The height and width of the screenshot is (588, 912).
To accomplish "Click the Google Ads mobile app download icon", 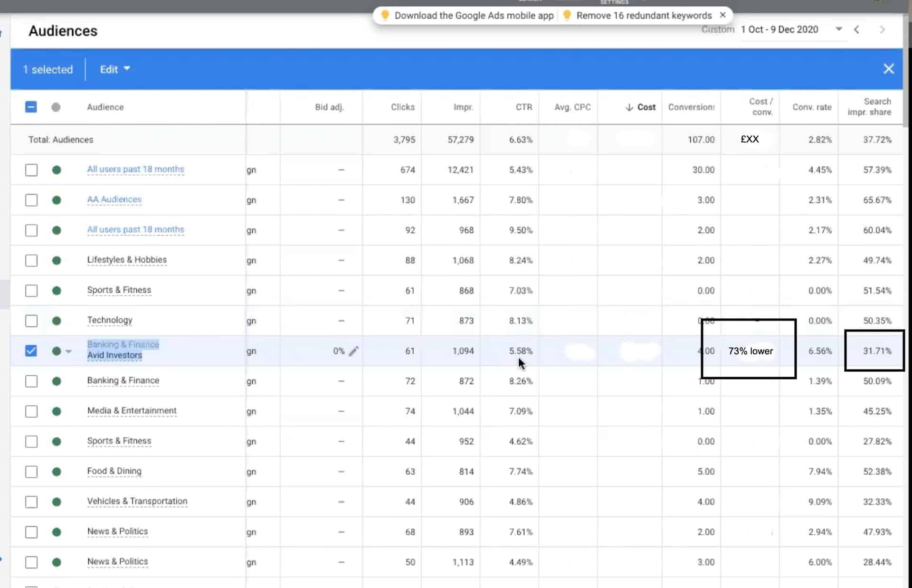I will (x=385, y=15).
